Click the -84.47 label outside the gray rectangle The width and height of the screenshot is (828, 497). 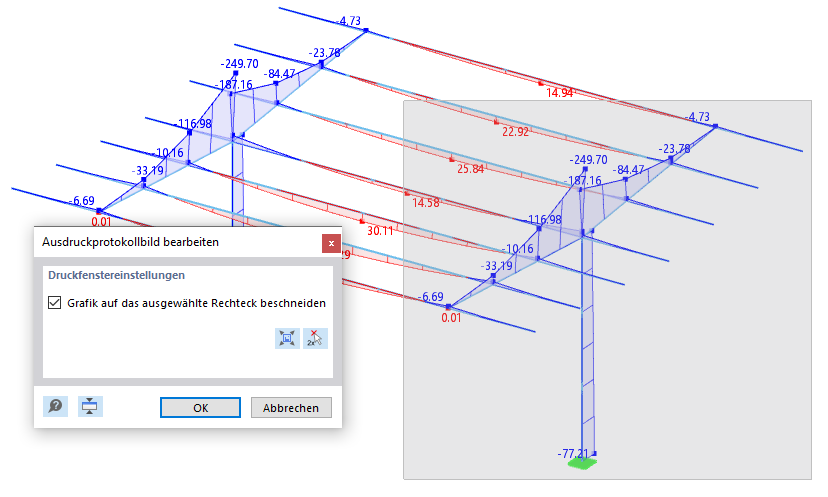(279, 73)
